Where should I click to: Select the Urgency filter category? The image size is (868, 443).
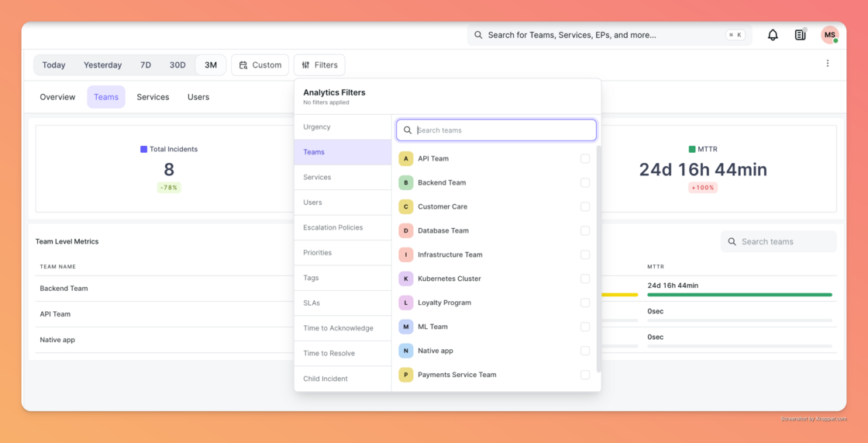pos(343,127)
